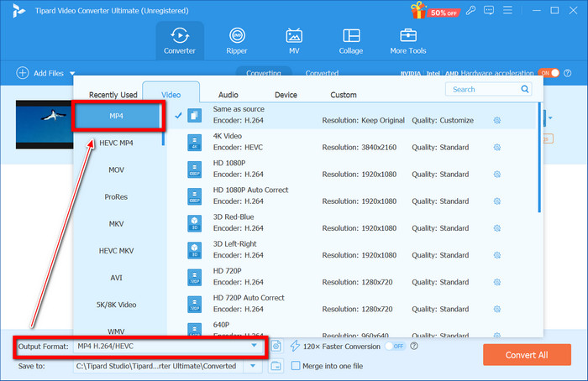Click the lightning Faster Conversion icon
The image size is (588, 381).
295,346
